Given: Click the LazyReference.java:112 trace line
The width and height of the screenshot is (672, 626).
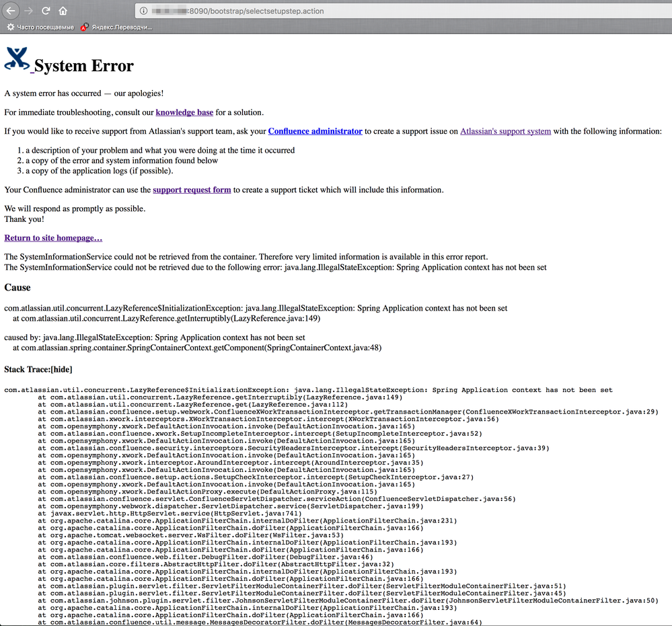Looking at the screenshot, I should tap(193, 405).
